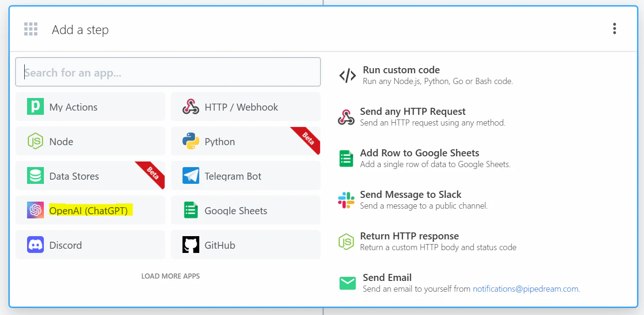The width and height of the screenshot is (644, 315).
Task: Click 'Send a message to a public channel.'
Action: (424, 206)
